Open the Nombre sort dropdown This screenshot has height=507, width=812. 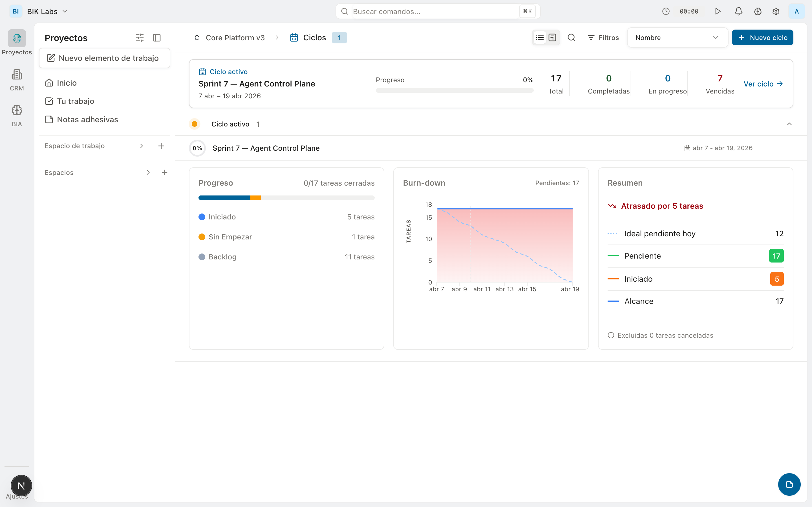pos(677,37)
